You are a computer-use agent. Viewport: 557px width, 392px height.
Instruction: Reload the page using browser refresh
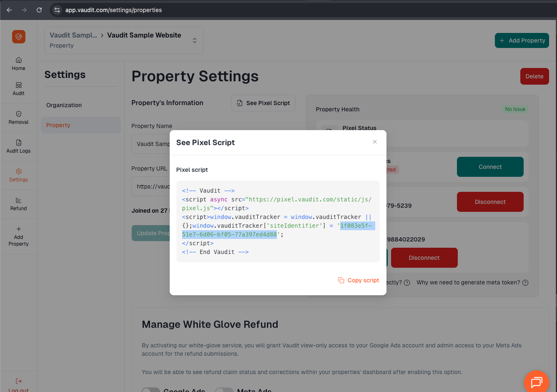tap(39, 10)
